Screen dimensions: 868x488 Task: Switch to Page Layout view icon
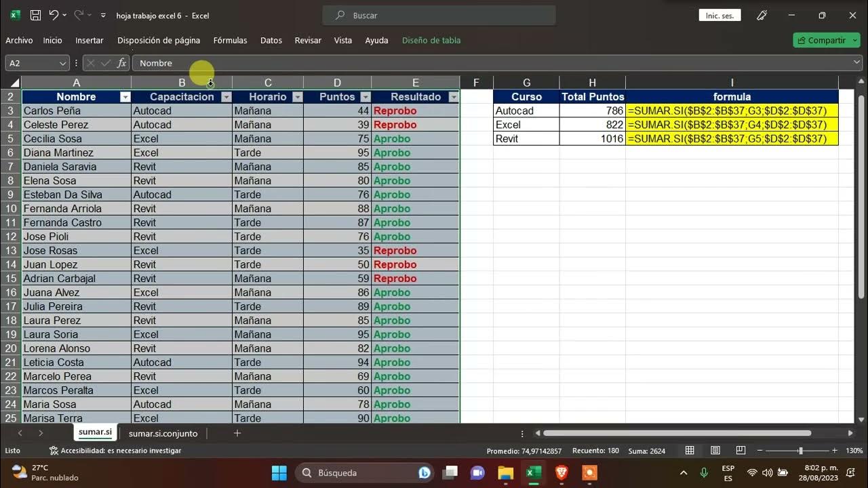click(x=715, y=451)
